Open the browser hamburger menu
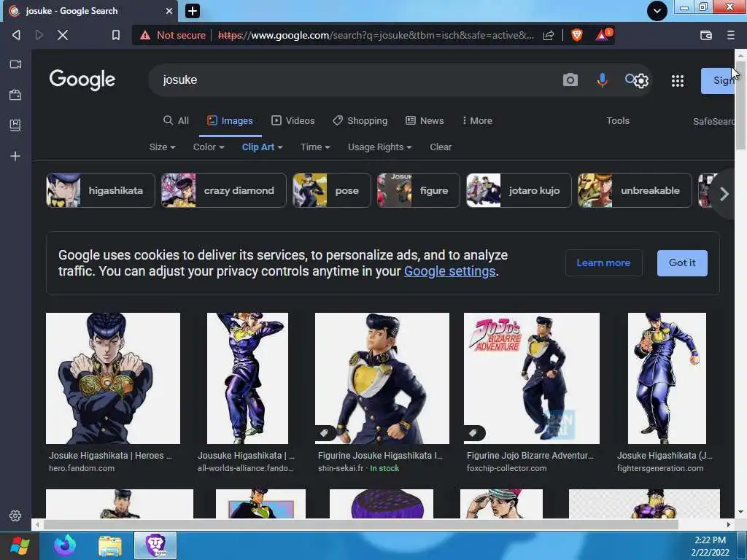This screenshot has height=560, width=747. [730, 35]
